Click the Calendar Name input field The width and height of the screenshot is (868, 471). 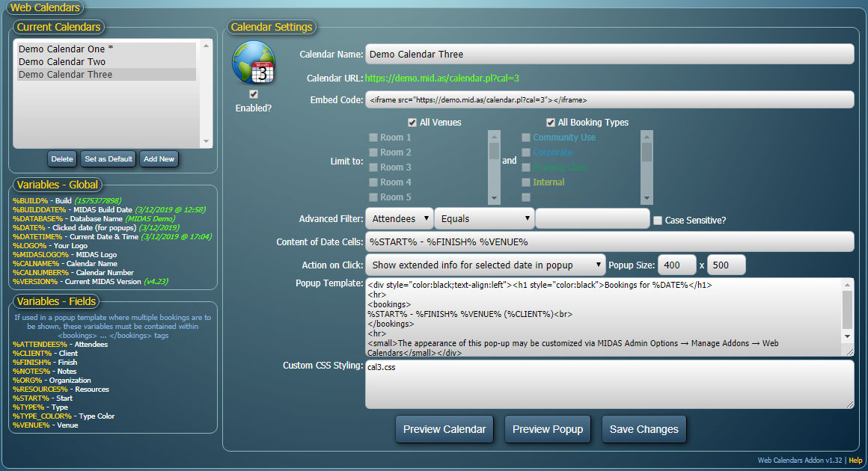coord(610,54)
